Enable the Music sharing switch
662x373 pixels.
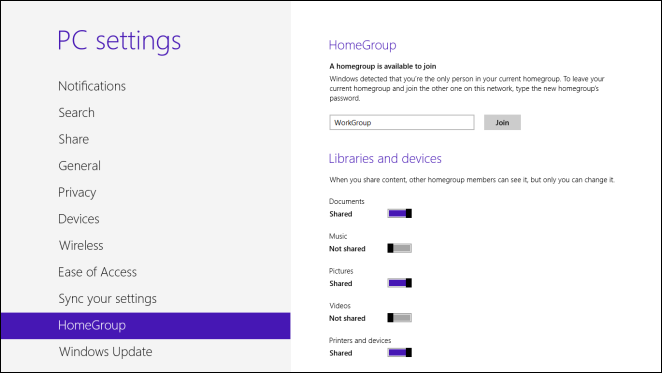399,248
